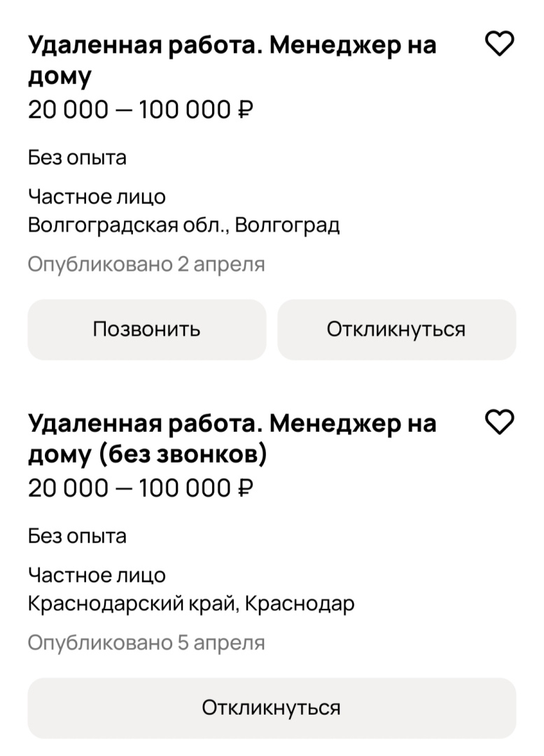Tap the heart on the Krasnodar listing
Image resolution: width=544 pixels, height=756 pixels.
500,423
